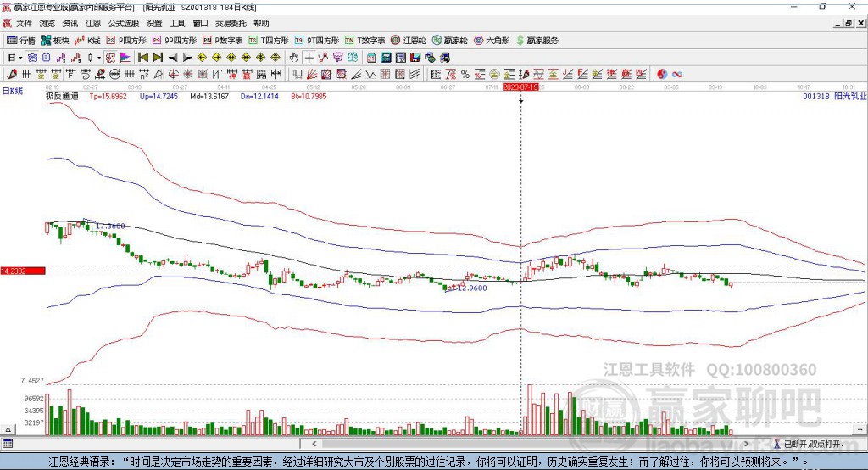Select the square grid drawing icon
The height and width of the screenshot is (470, 868).
[386, 74]
